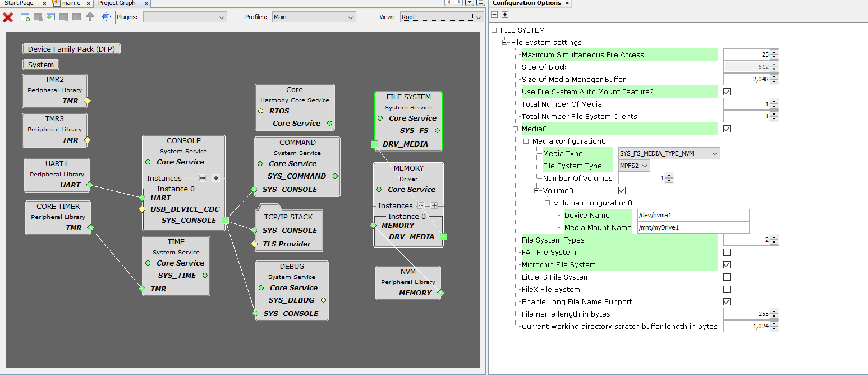Screen dimensions: 868x375
Task: Click the green SYS_CONSOLE connector on CONSOLE
Action: pyautogui.click(x=225, y=221)
